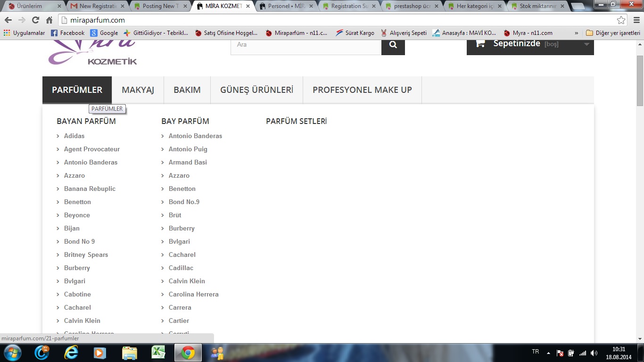Open the MAKYAJ menu
The image size is (644, 362).
click(x=138, y=90)
